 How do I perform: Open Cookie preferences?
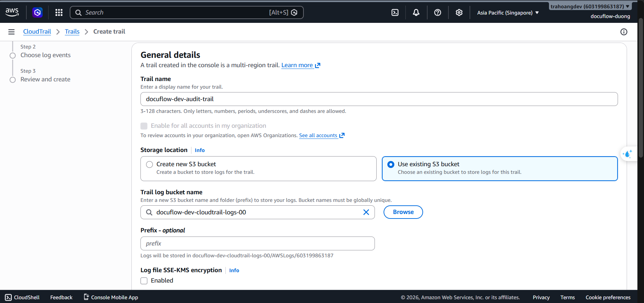click(x=608, y=297)
